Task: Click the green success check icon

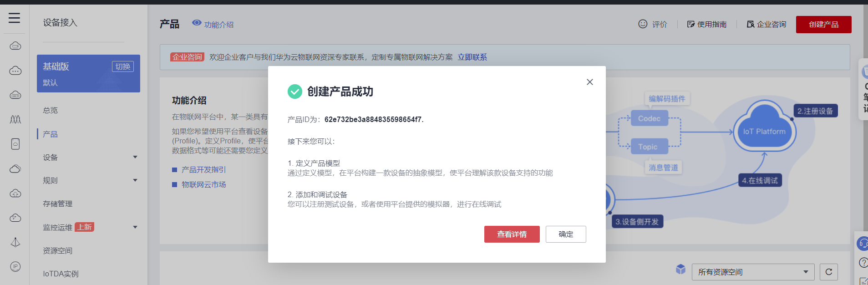Action: point(295,92)
